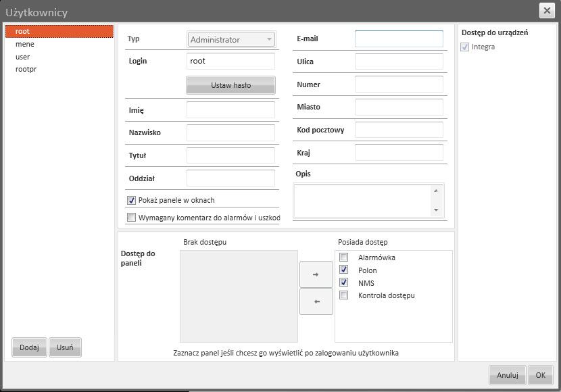This screenshot has width=561, height=392.
Task: Uncheck the NMS panel checkbox
Action: [x=343, y=283]
